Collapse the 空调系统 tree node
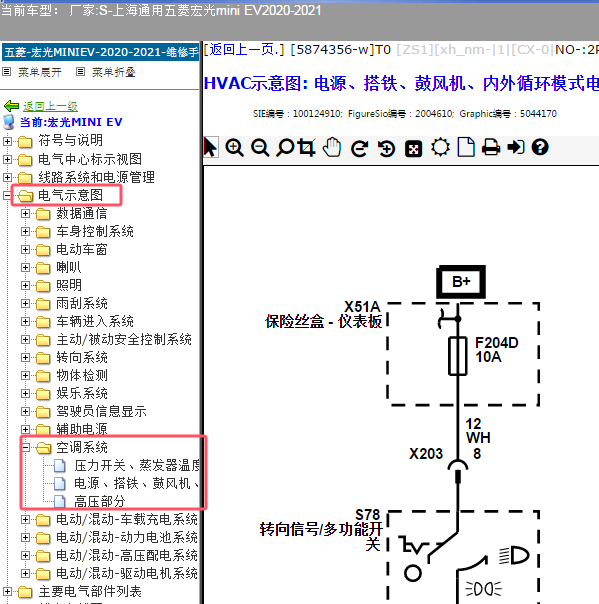 point(25,447)
